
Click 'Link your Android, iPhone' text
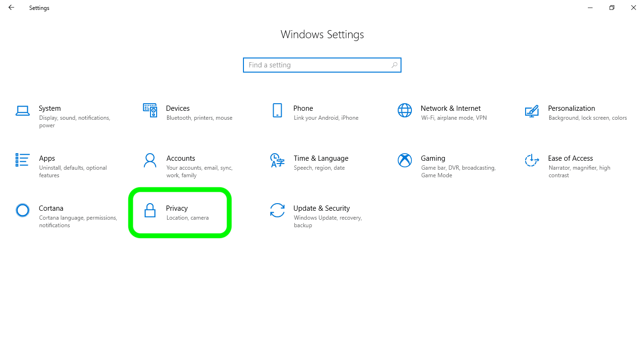click(326, 118)
